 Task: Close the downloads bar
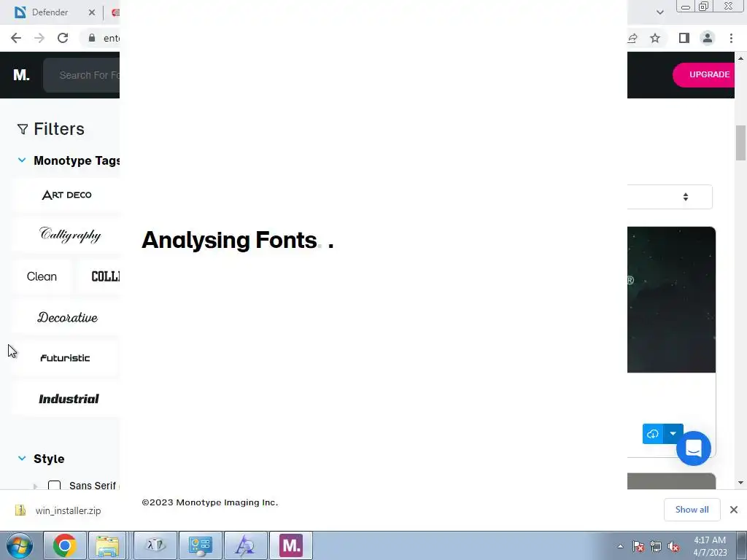[x=734, y=510]
